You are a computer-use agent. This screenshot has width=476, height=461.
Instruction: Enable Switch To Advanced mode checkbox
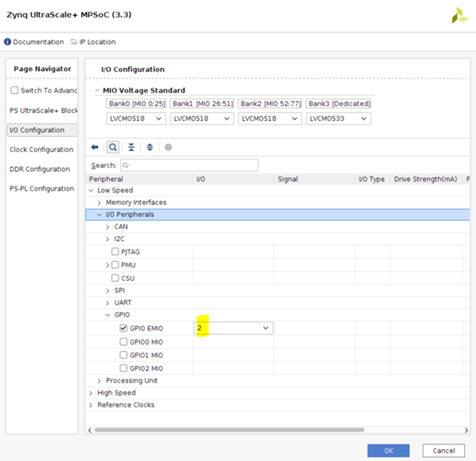click(14, 90)
